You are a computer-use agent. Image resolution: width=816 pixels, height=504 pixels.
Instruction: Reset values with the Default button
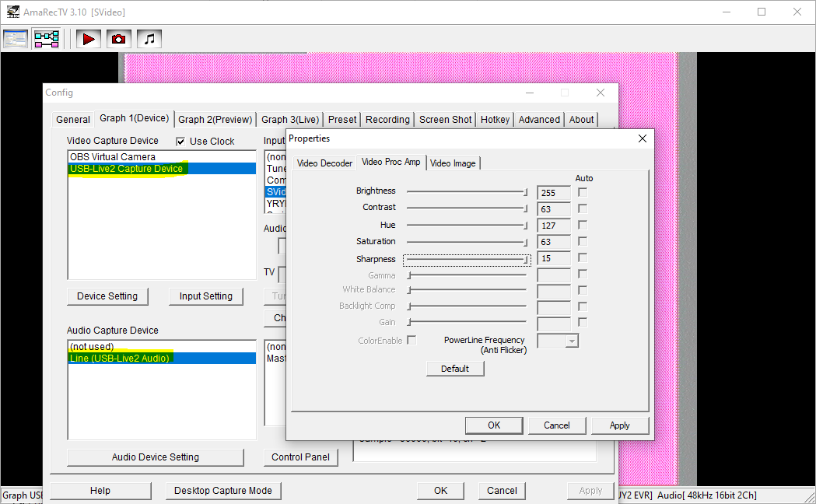point(455,369)
